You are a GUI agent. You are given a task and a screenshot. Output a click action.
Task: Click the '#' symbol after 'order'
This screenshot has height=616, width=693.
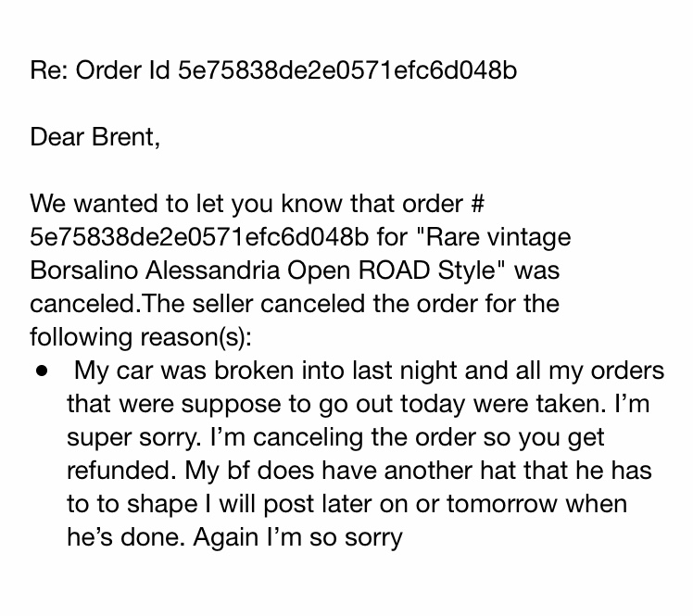tap(478, 204)
